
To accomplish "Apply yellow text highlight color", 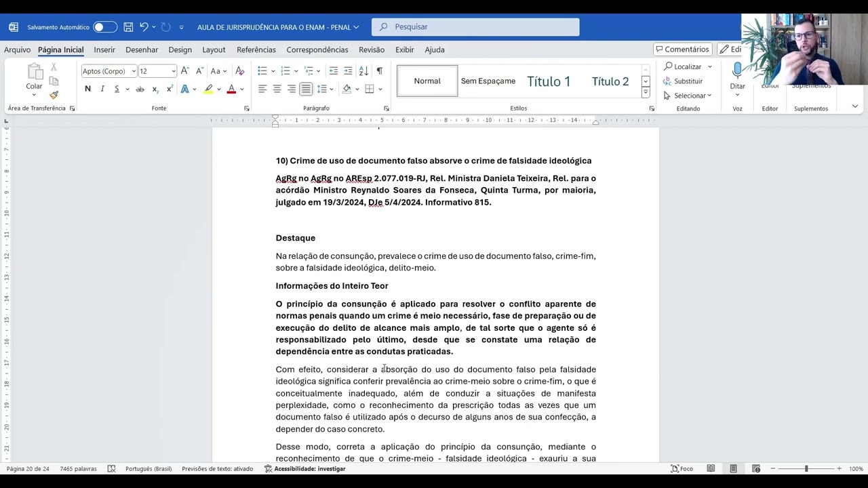I will click(209, 89).
